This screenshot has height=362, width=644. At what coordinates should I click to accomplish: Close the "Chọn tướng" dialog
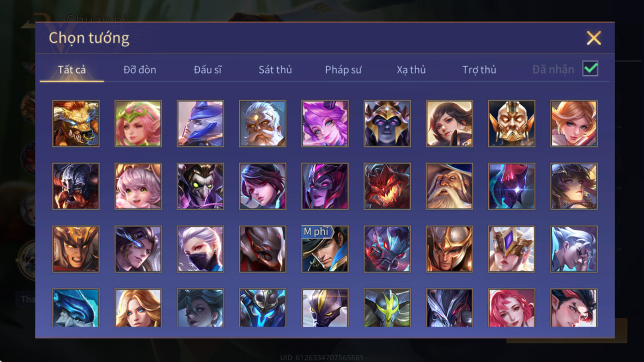point(594,38)
